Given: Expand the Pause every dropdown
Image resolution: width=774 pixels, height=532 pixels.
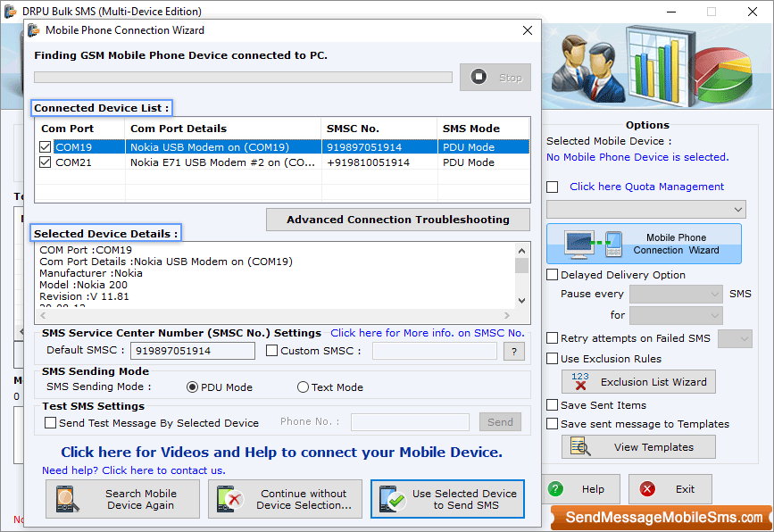Looking at the screenshot, I should (x=676, y=294).
